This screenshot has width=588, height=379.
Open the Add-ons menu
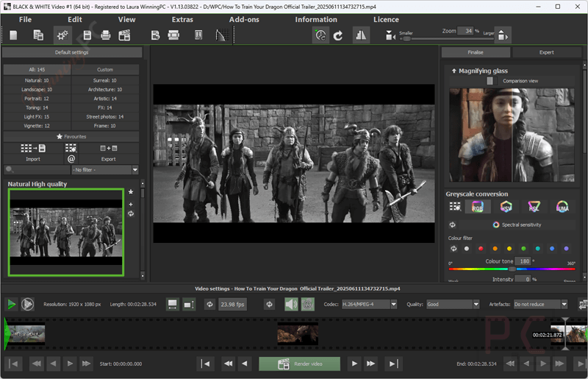244,20
